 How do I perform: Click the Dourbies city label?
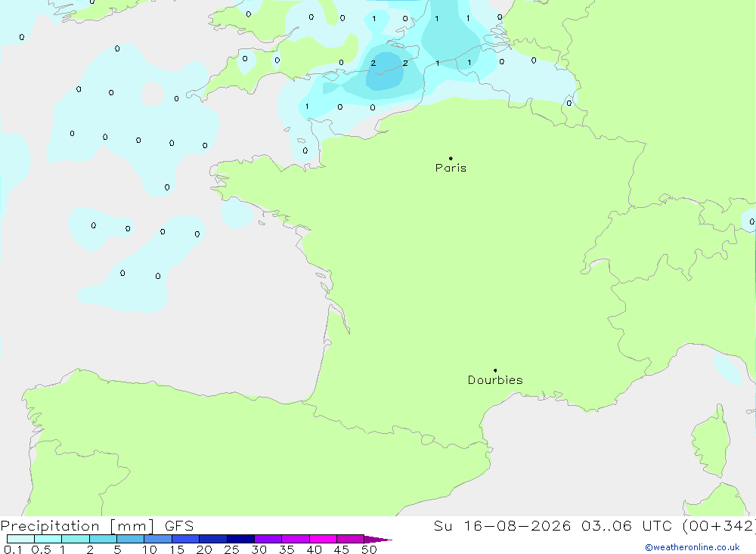pyautogui.click(x=495, y=380)
